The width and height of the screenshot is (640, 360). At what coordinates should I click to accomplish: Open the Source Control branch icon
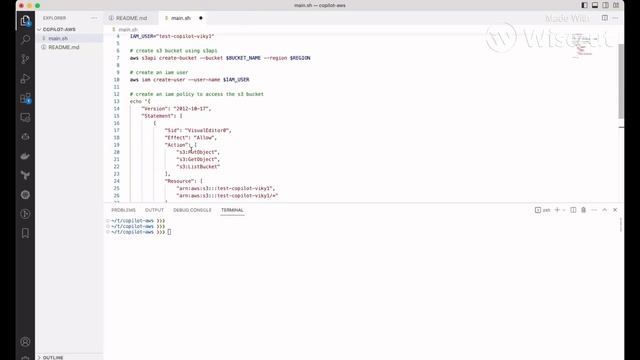pyautogui.click(x=25, y=59)
